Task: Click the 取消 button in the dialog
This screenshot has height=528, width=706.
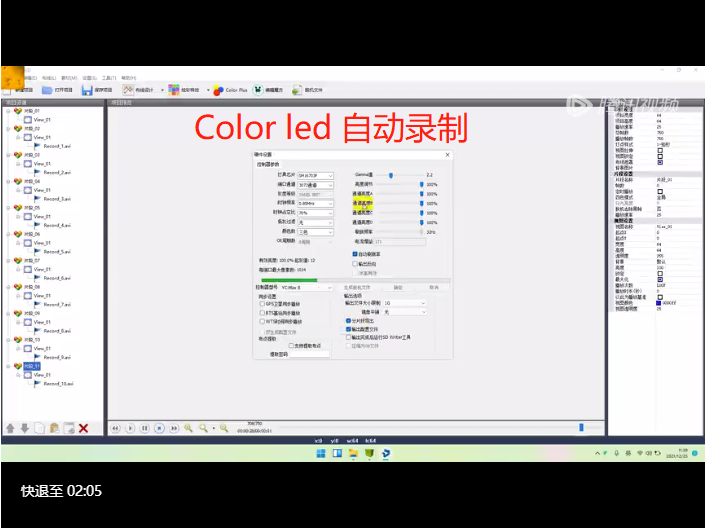Action: pos(434,287)
